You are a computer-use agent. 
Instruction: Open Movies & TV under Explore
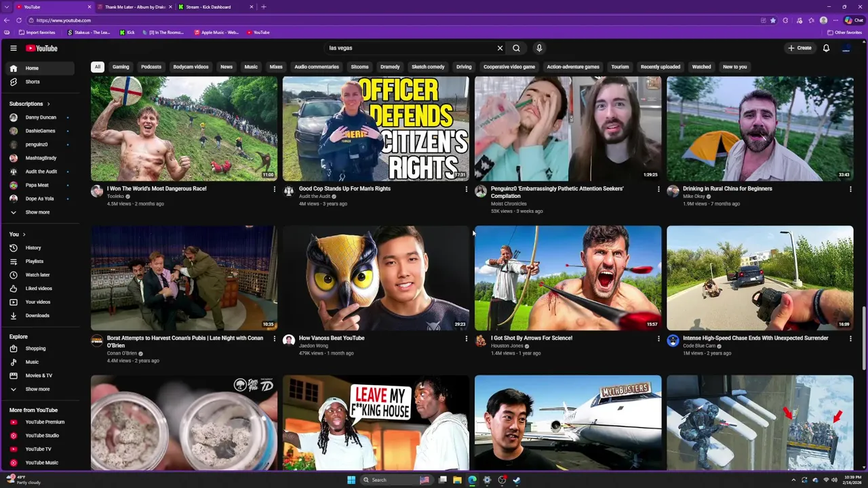click(x=39, y=375)
